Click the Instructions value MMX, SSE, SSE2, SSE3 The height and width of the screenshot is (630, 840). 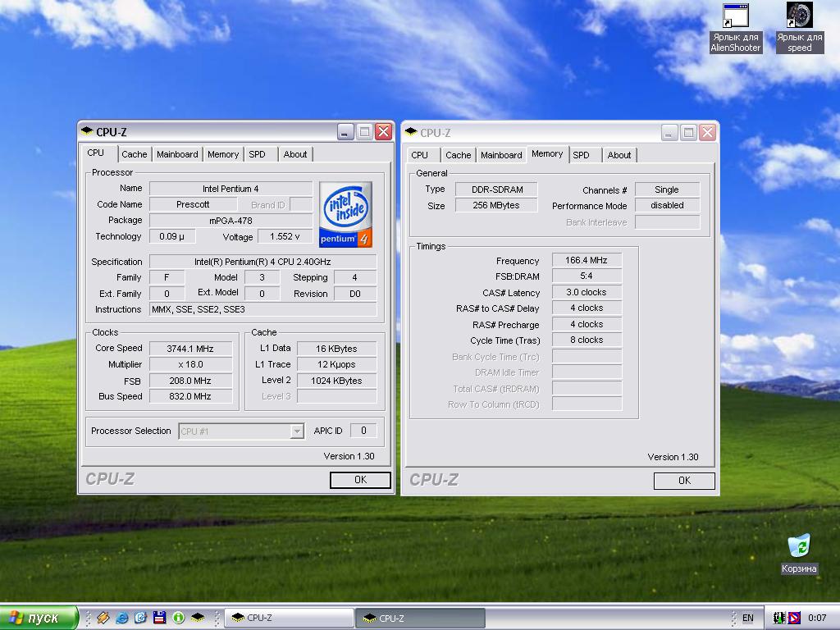click(262, 309)
